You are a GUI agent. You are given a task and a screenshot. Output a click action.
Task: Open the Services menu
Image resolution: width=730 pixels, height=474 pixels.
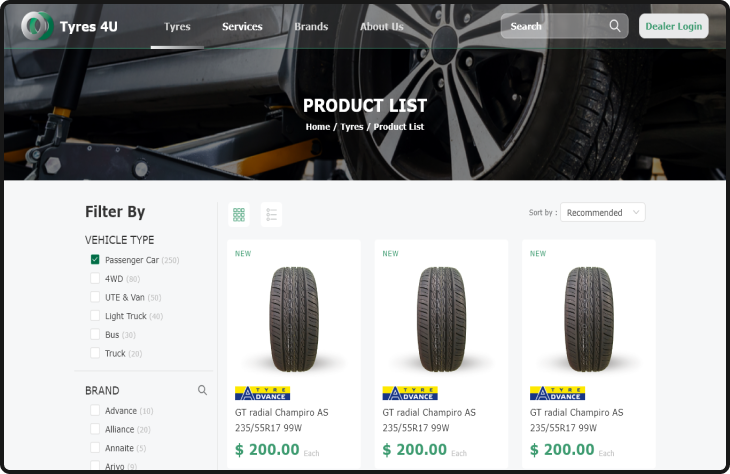tap(242, 27)
